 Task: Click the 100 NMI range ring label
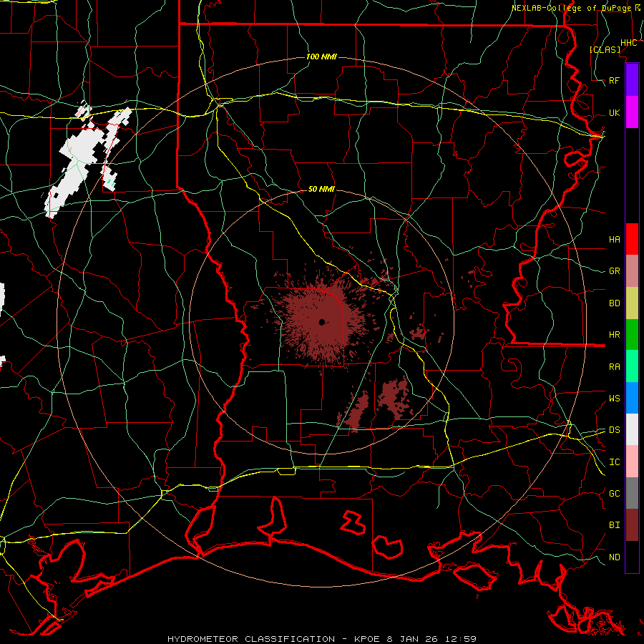[321, 57]
